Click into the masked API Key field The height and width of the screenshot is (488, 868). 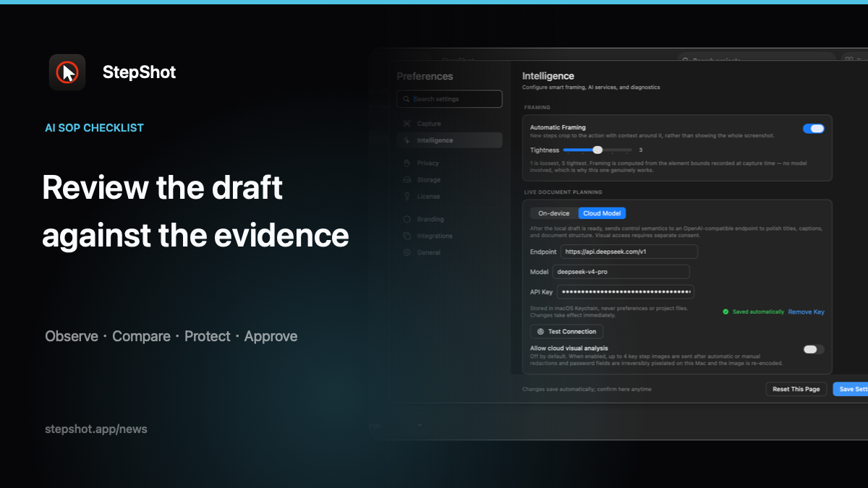tap(625, 292)
